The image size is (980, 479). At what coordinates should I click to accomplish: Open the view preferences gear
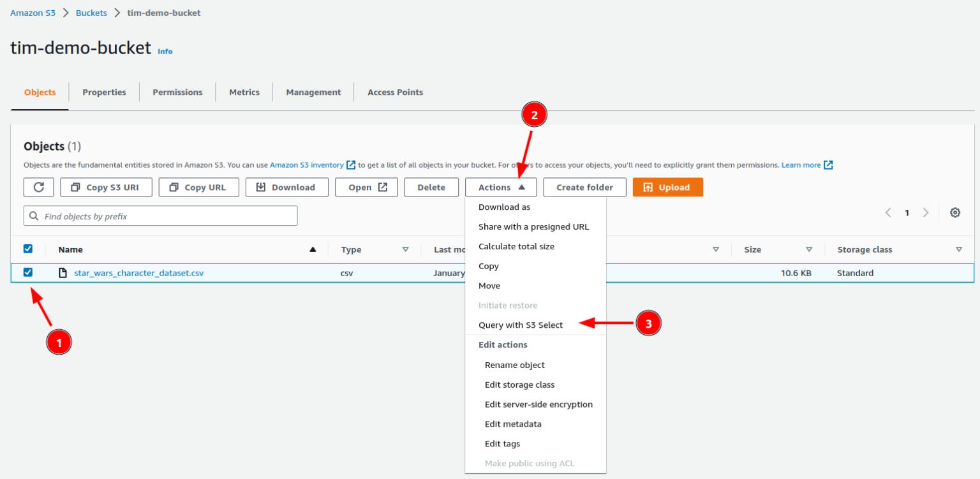tap(955, 212)
